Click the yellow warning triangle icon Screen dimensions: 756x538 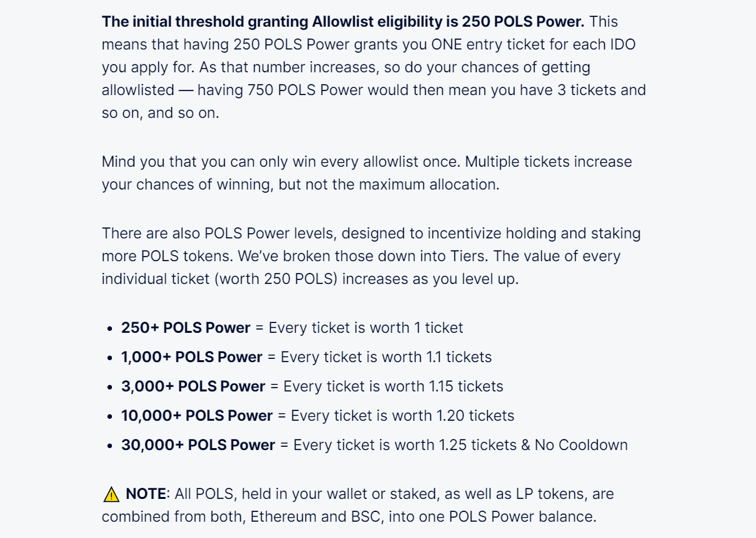click(111, 494)
